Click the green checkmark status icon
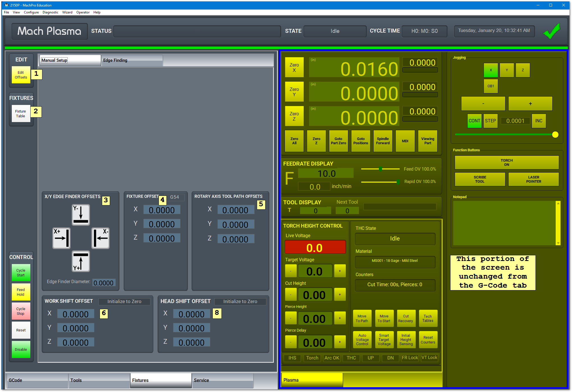This screenshot has width=572, height=392. [x=552, y=31]
